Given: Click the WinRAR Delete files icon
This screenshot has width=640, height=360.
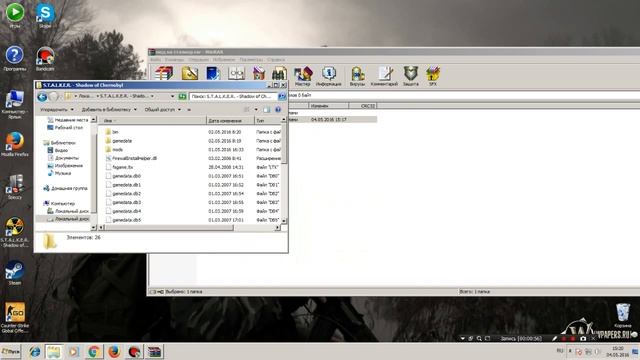Looking at the screenshot, I should tap(259, 73).
